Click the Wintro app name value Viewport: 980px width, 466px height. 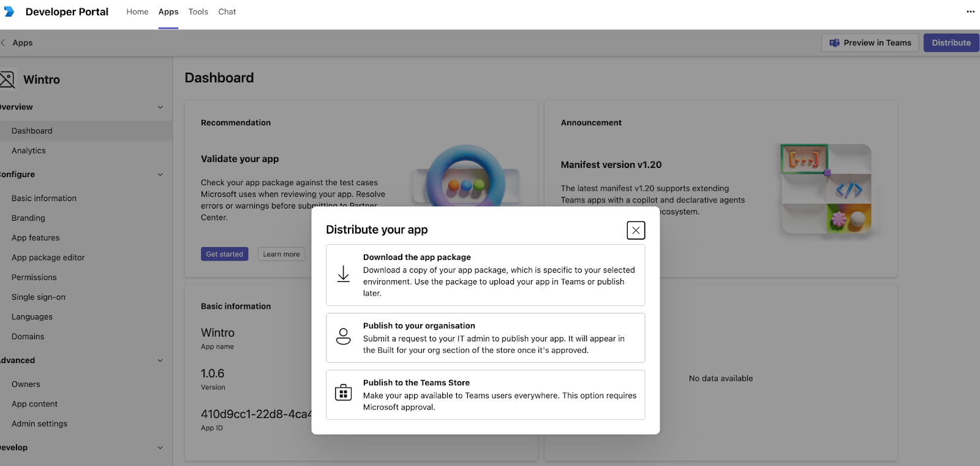[x=217, y=333]
